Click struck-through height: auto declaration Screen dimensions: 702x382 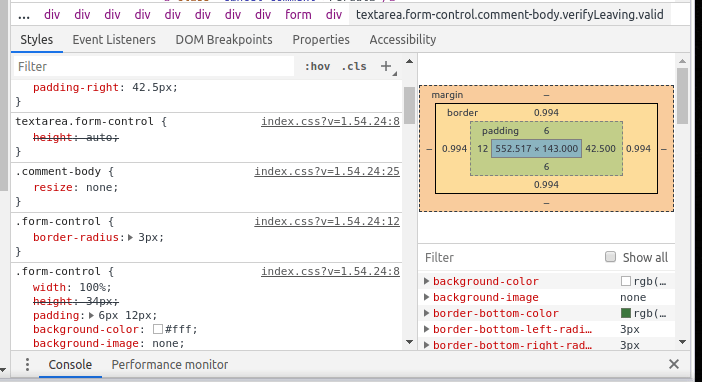pos(76,137)
